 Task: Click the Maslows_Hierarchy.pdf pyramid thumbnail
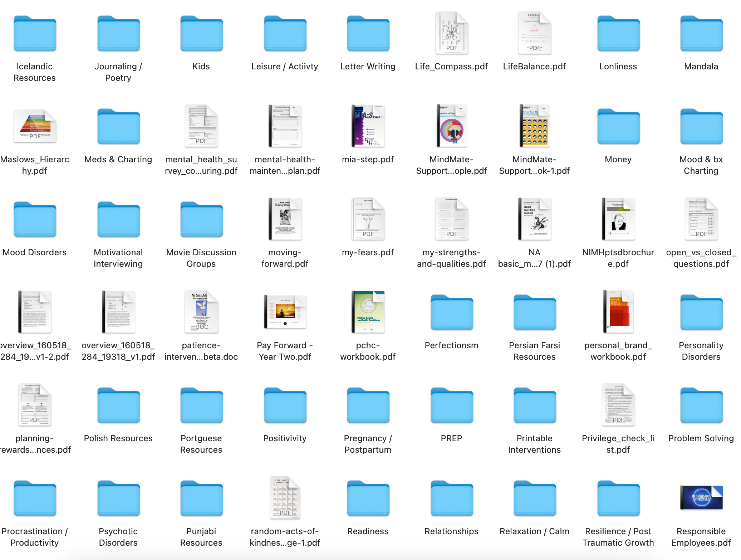35,126
